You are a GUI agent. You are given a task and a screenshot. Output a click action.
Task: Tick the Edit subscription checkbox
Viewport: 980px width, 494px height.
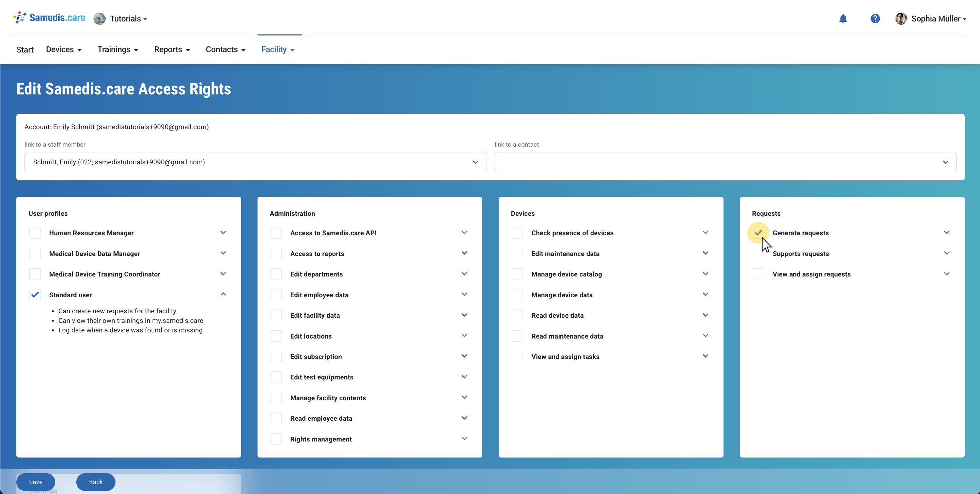[276, 357]
